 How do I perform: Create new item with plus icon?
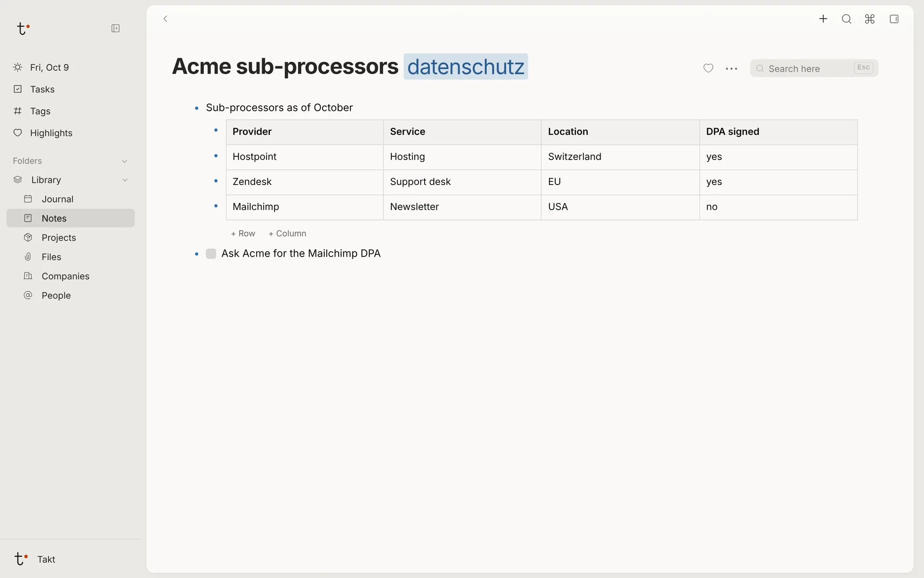(823, 19)
